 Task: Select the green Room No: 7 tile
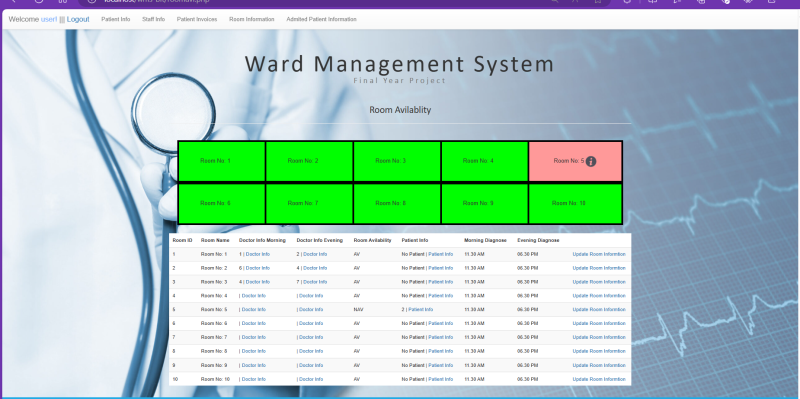pos(309,204)
